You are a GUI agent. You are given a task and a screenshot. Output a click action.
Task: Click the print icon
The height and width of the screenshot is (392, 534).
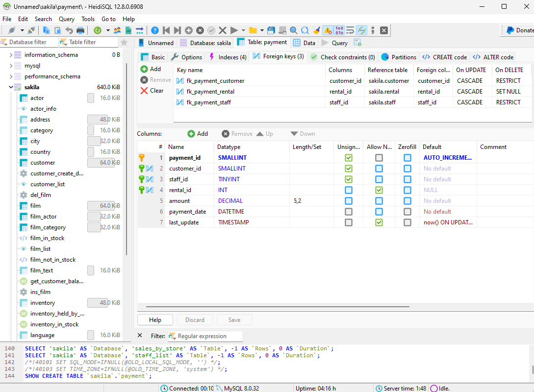tap(80, 30)
